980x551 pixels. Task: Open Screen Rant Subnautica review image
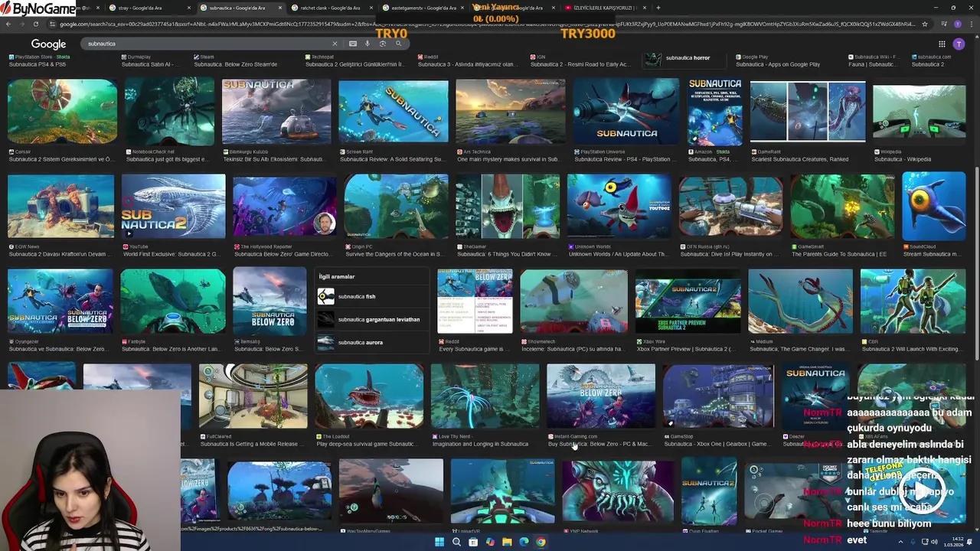(x=394, y=112)
